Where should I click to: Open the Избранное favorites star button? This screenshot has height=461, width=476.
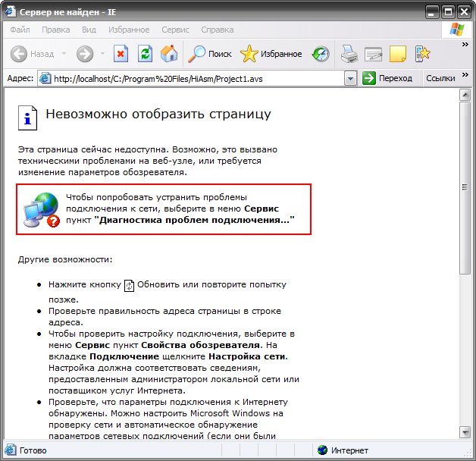(x=271, y=54)
